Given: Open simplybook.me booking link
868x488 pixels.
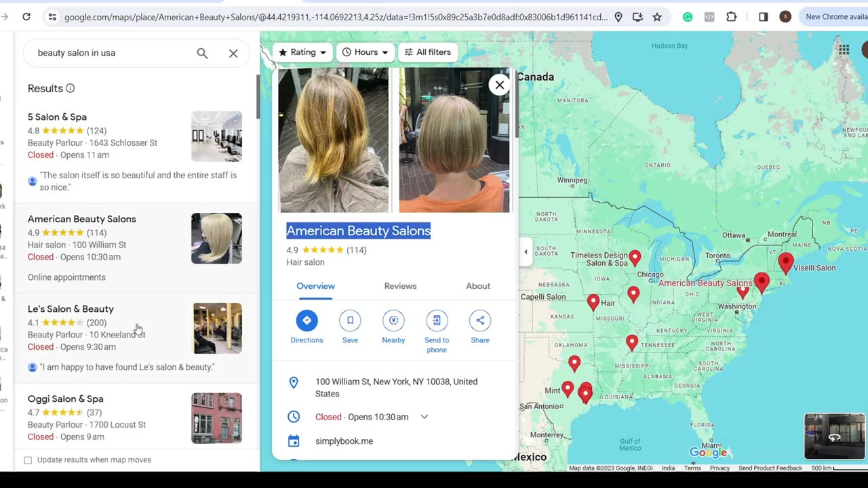Looking at the screenshot, I should click(344, 441).
